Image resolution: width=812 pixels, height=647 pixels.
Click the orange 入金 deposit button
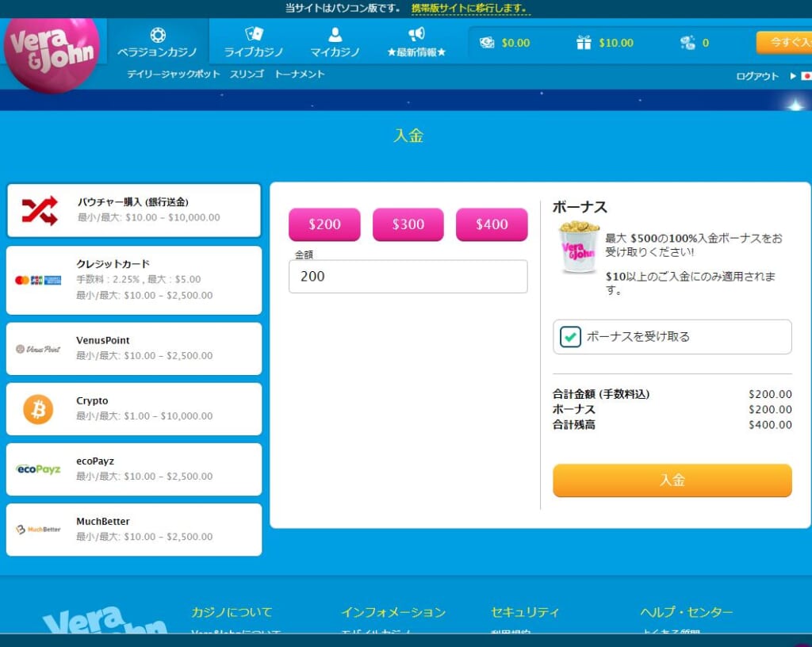pos(672,480)
